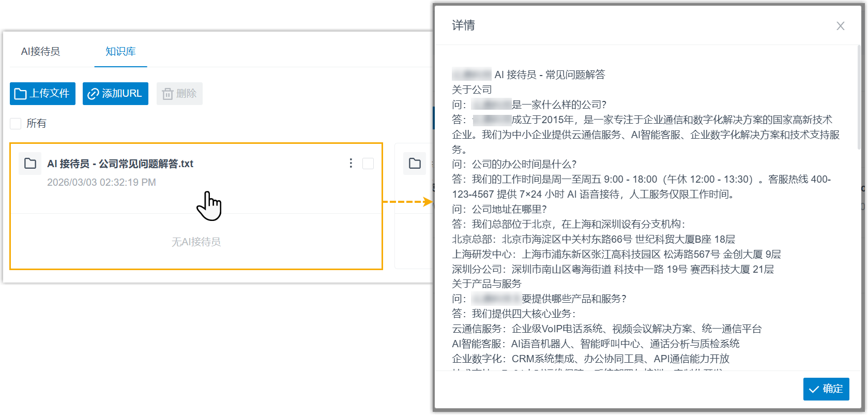Click the 添加URL button text
The image size is (868, 415).
122,94
